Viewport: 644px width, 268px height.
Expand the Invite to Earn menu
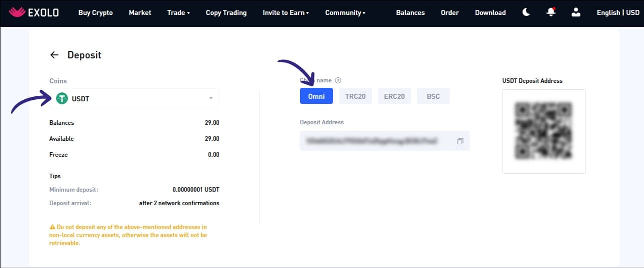pyautogui.click(x=286, y=12)
